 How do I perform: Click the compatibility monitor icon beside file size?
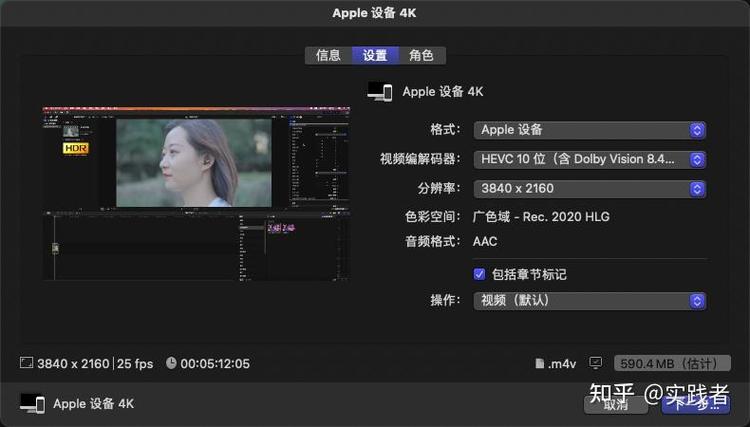[596, 363]
